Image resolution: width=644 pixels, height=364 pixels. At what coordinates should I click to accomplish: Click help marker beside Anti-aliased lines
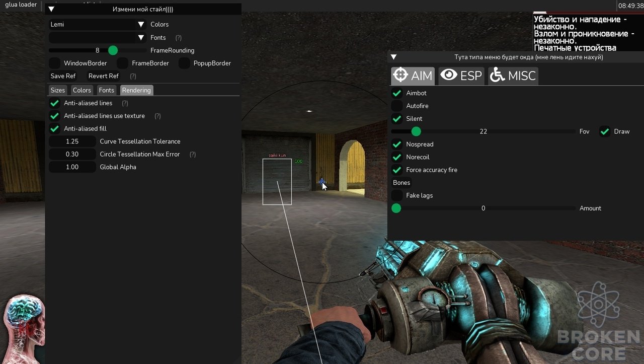[125, 103]
